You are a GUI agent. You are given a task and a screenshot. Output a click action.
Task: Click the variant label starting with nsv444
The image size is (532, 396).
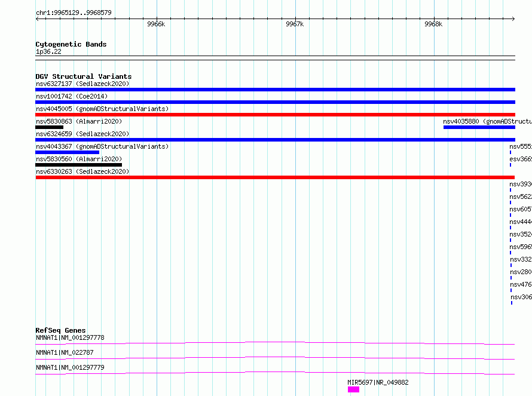(521, 222)
